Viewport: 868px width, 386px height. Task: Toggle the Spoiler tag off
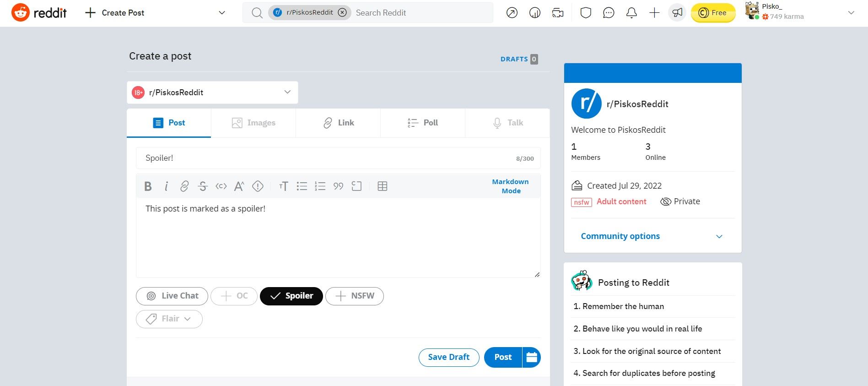[x=291, y=296]
